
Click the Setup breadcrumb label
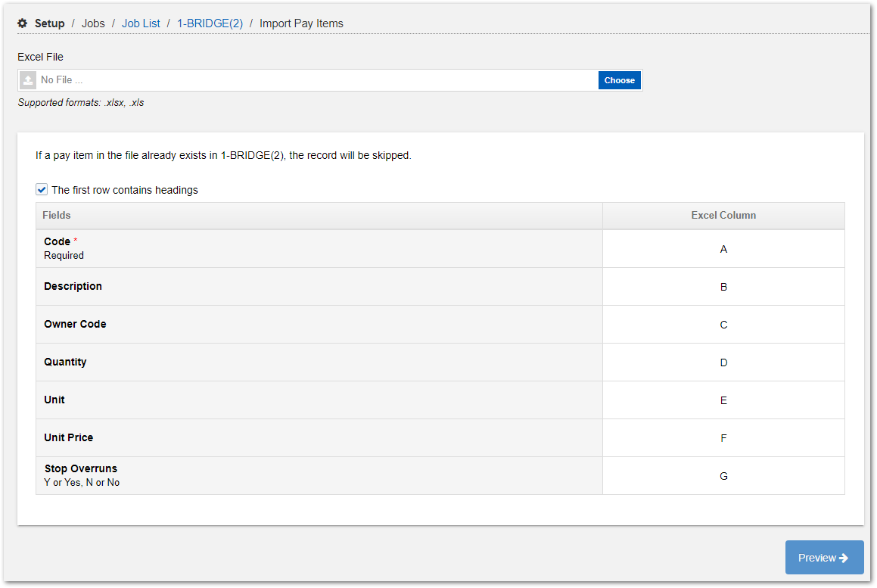[48, 23]
